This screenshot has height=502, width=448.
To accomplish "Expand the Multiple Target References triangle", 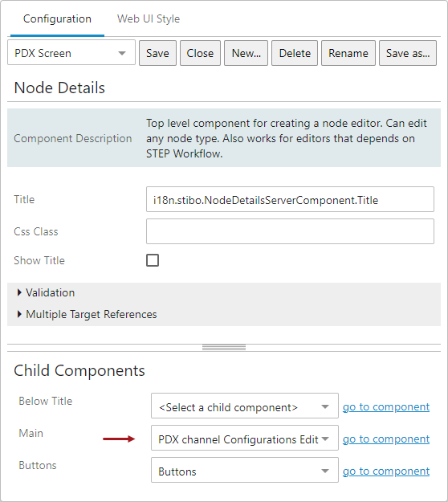I will pos(19,314).
